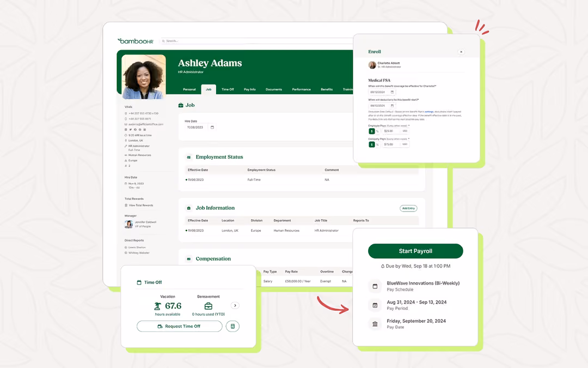Click the search field at top
The width and height of the screenshot is (588, 368).
pyautogui.click(x=257, y=41)
